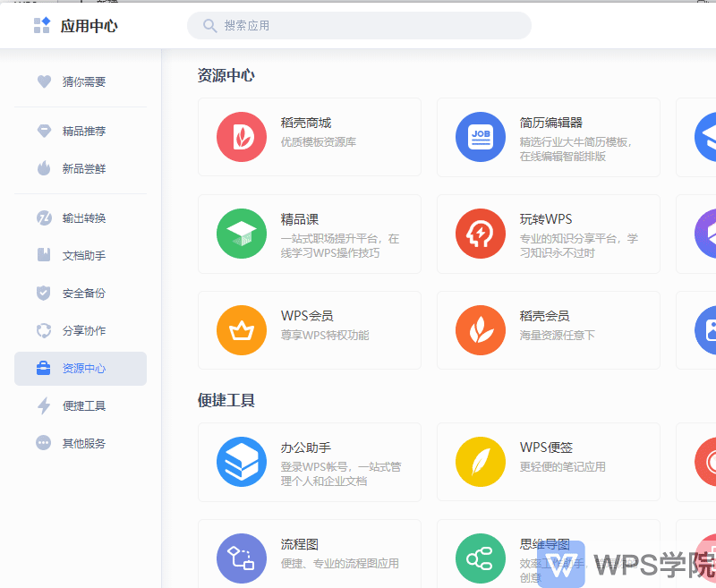This screenshot has height=588, width=716.
Task: Focus the 搜索应用 search field
Action: pyautogui.click(x=359, y=26)
